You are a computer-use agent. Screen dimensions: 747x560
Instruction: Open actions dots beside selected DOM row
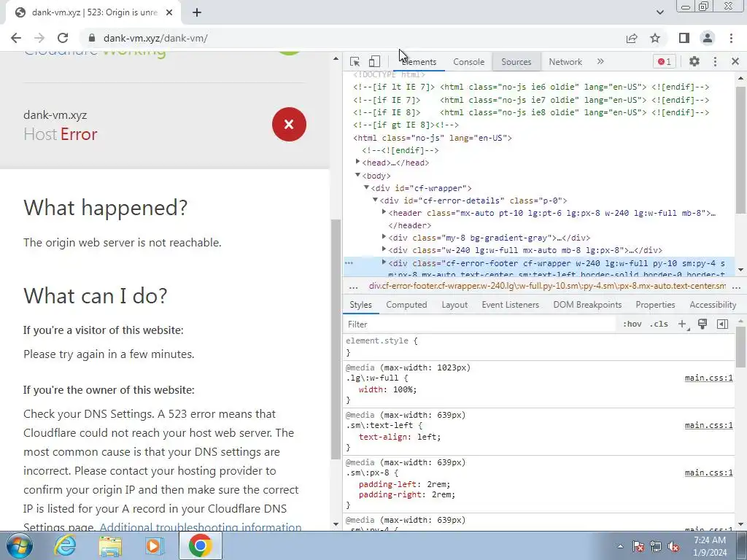coord(349,262)
